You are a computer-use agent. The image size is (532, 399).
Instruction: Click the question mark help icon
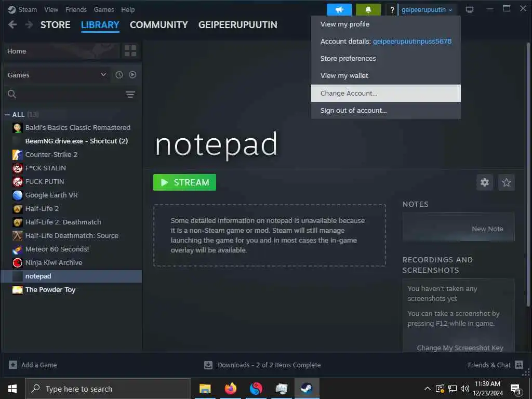(x=392, y=10)
